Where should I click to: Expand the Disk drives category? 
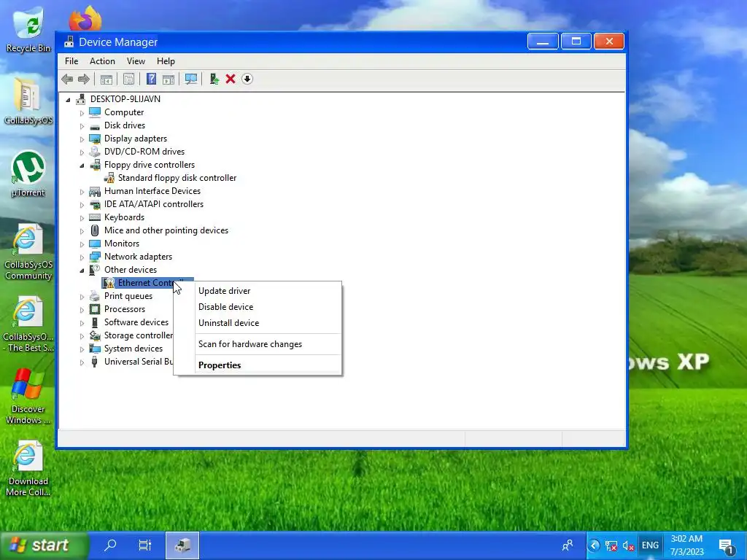[82, 126]
